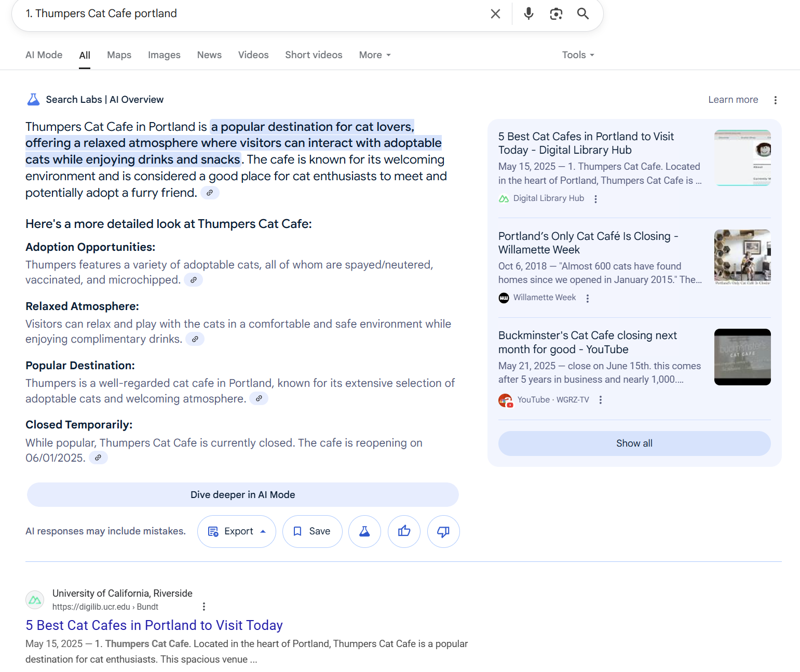Click the Labs flask feedback button

click(364, 531)
